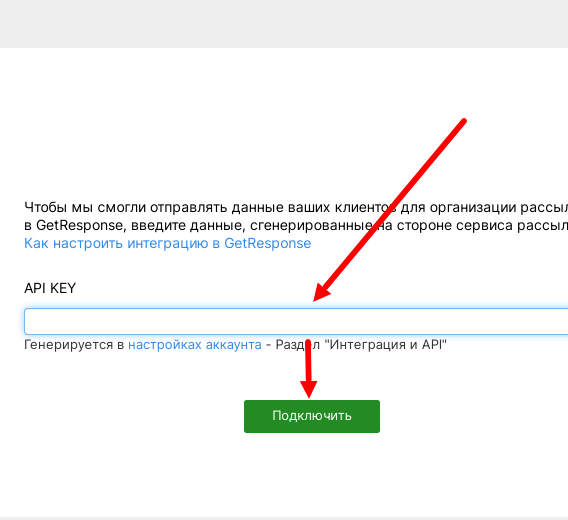The image size is (568, 520).
Task: Open the настройках аккаунта link
Action: (x=195, y=345)
